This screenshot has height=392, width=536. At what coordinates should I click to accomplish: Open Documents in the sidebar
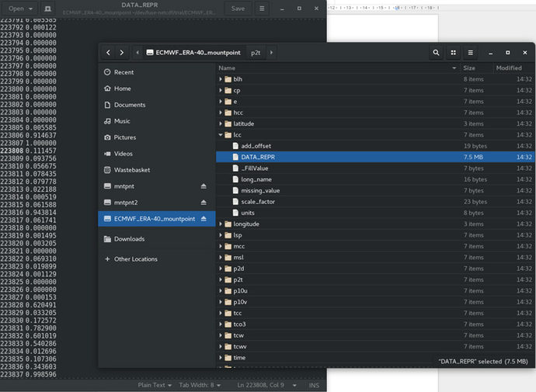coord(157,105)
